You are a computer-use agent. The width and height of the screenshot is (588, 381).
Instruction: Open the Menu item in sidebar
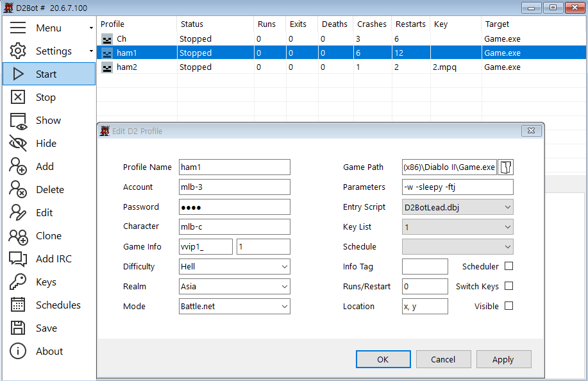click(x=49, y=28)
